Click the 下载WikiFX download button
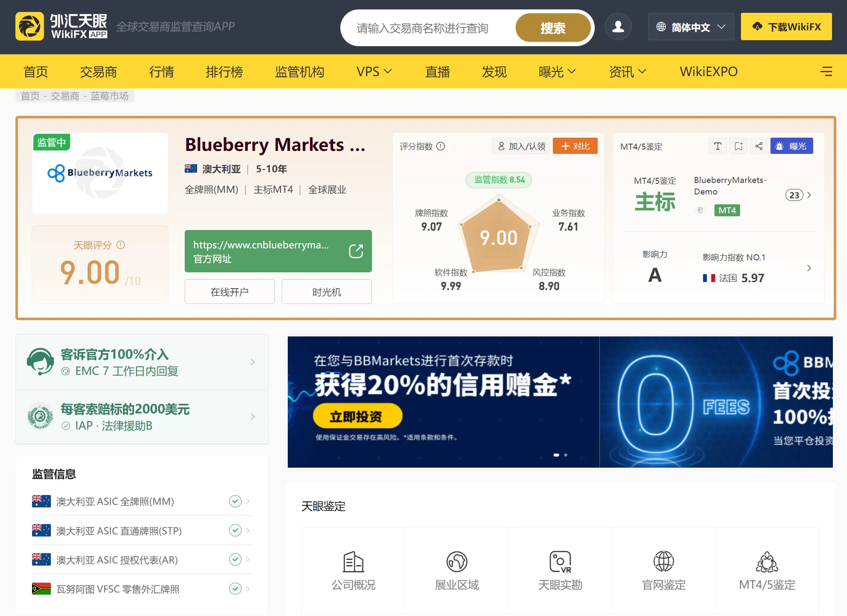 (x=786, y=27)
